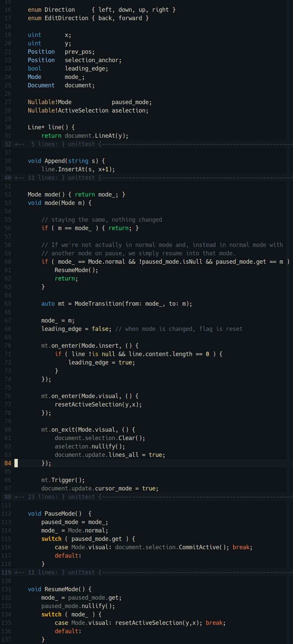This screenshot has width=293, height=644.
Task: Click 'paused_mode.nullify();' on line 133
Action: coord(78,606)
